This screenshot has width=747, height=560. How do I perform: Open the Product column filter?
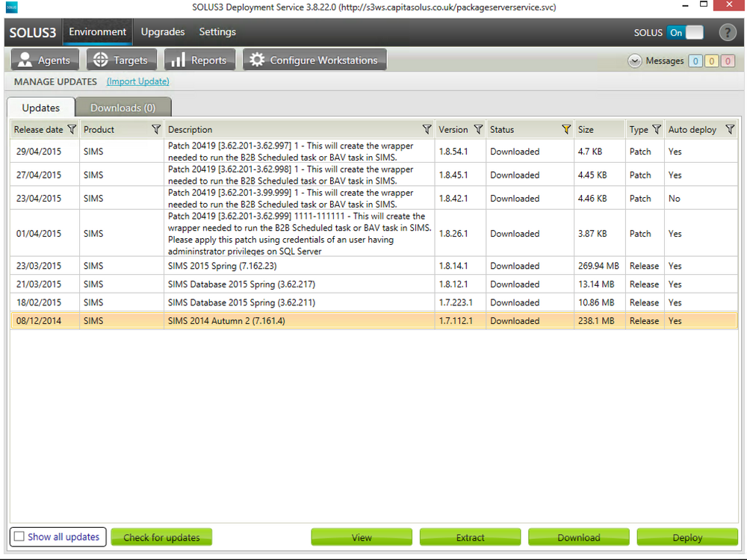[x=156, y=129]
